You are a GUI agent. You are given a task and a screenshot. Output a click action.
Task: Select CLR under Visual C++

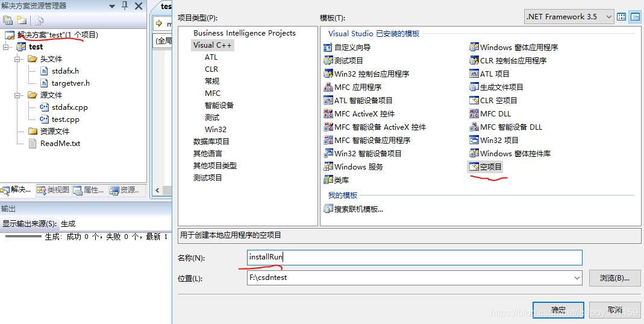pyautogui.click(x=211, y=69)
